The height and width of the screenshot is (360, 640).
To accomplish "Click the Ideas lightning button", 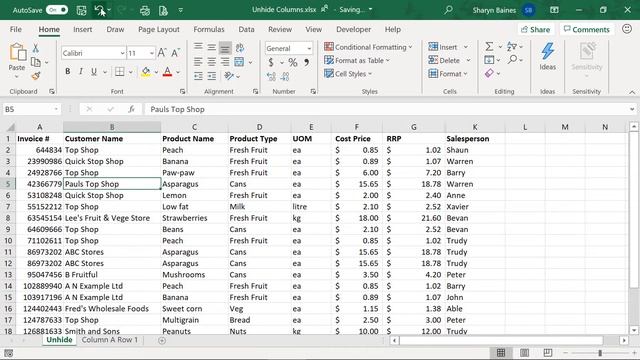I will [x=547, y=57].
